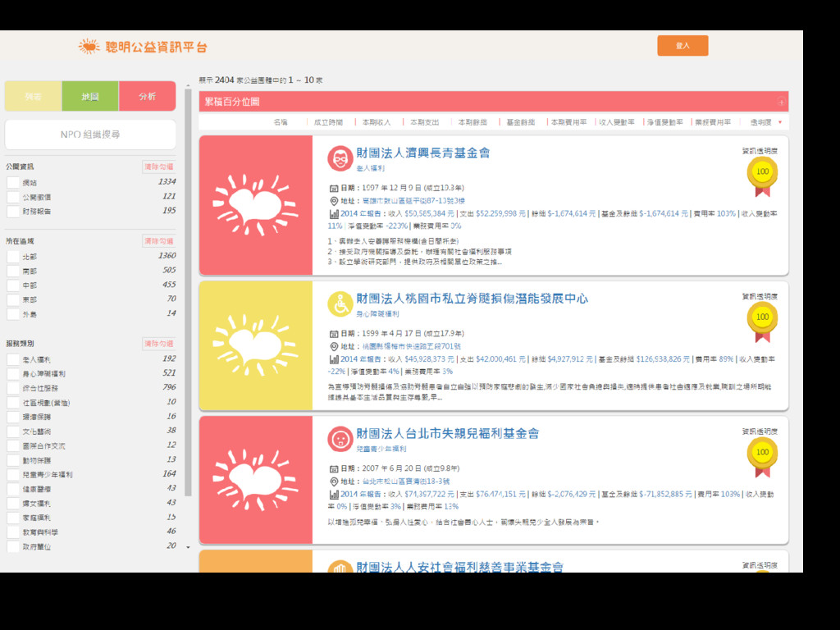Click map pin icon on 脊髓損傷潛能發展中心 address row
Viewport: 840px width, 630px height.
[334, 347]
